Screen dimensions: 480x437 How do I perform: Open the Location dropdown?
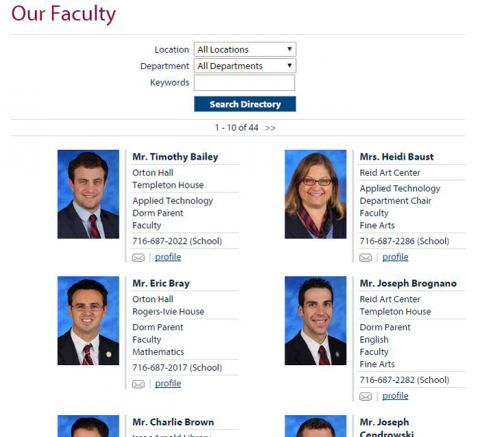(245, 49)
